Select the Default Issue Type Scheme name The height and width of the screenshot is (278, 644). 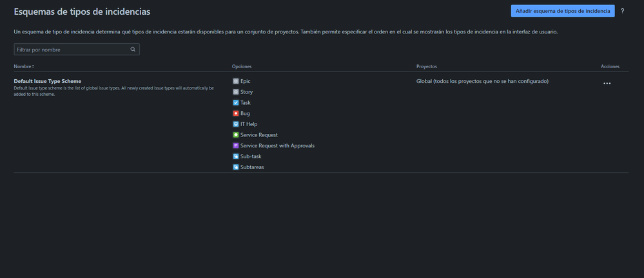[x=48, y=81]
